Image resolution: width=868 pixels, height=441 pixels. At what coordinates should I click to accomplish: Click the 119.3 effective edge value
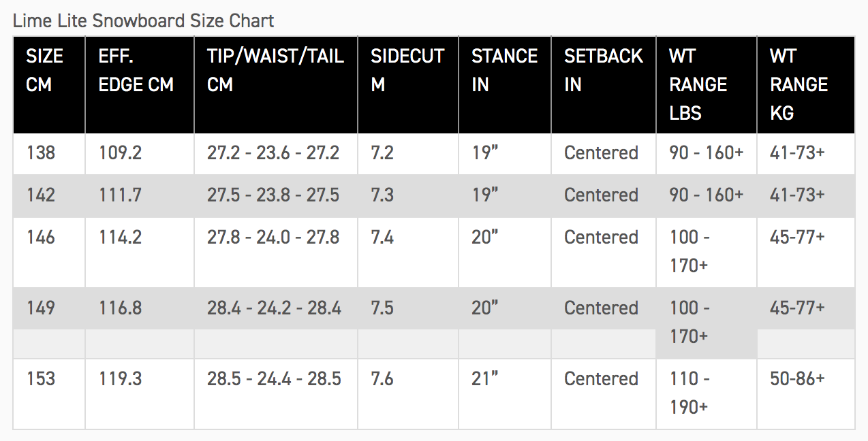tap(120, 379)
